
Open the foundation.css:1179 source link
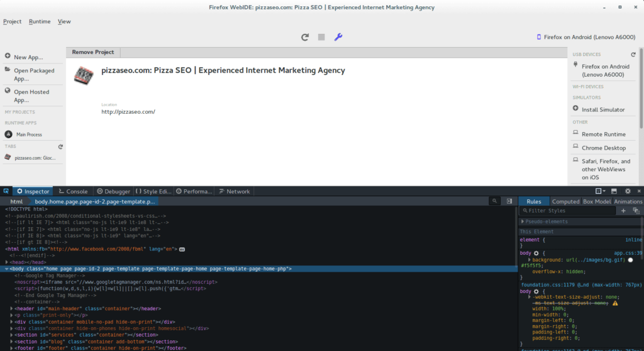tap(581, 285)
